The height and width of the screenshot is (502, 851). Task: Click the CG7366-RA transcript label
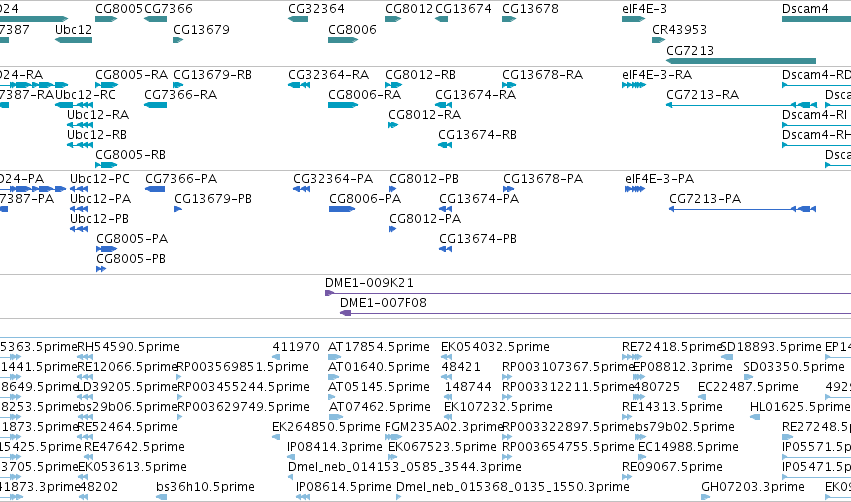pyautogui.click(x=180, y=95)
